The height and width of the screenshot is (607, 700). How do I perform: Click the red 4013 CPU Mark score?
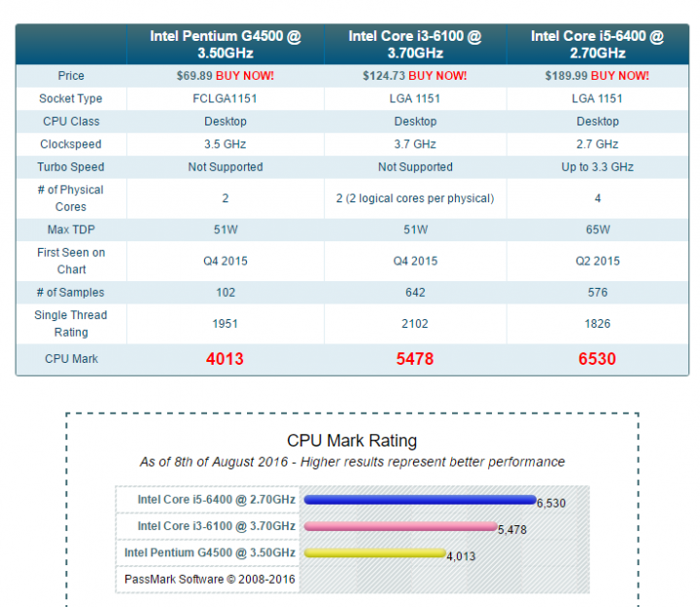(x=225, y=359)
